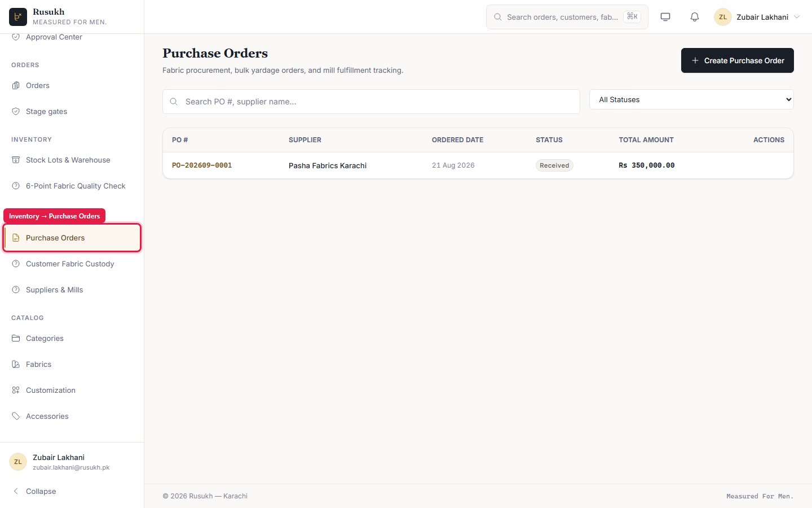The height and width of the screenshot is (508, 812).
Task: Click the Rusukh logo icon
Action: pyautogui.click(x=18, y=17)
